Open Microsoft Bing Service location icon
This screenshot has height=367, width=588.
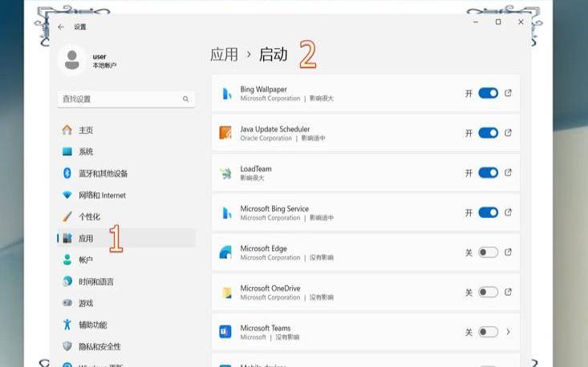(508, 212)
